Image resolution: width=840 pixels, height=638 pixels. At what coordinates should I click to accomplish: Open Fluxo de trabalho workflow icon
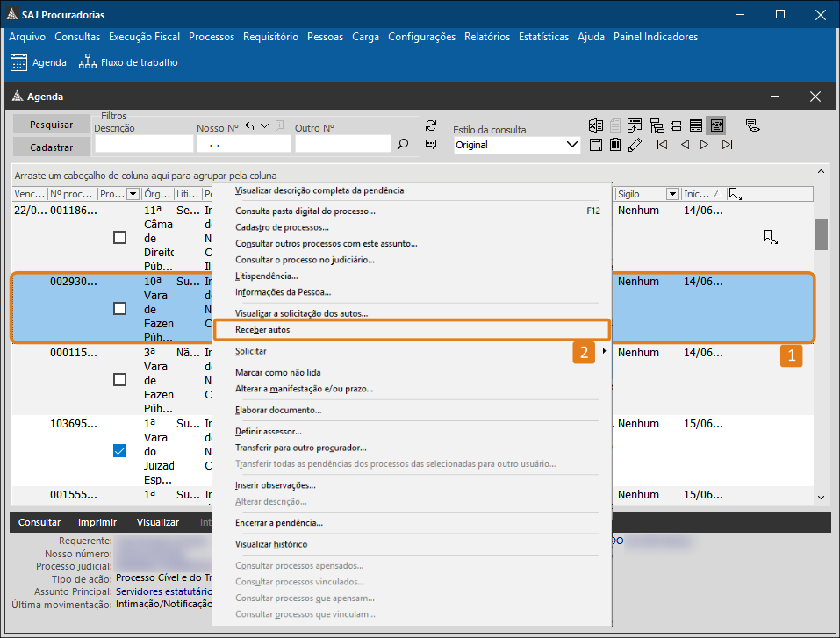[x=88, y=62]
